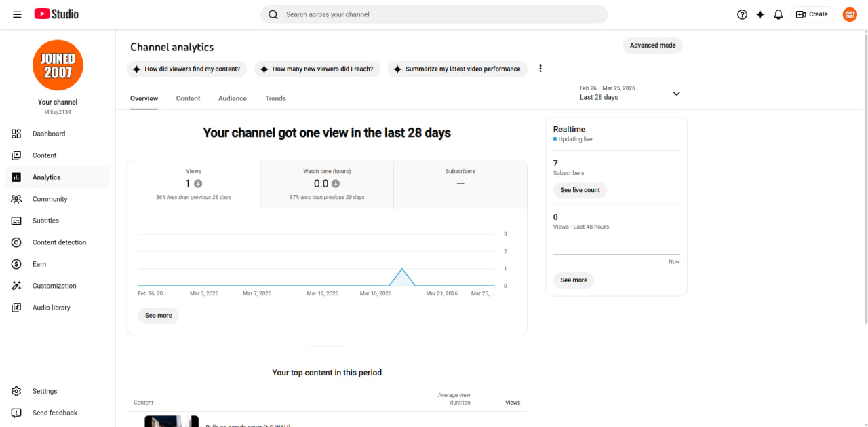Click '86% less than previous 28 days' text
868x427 pixels.
[x=193, y=197]
